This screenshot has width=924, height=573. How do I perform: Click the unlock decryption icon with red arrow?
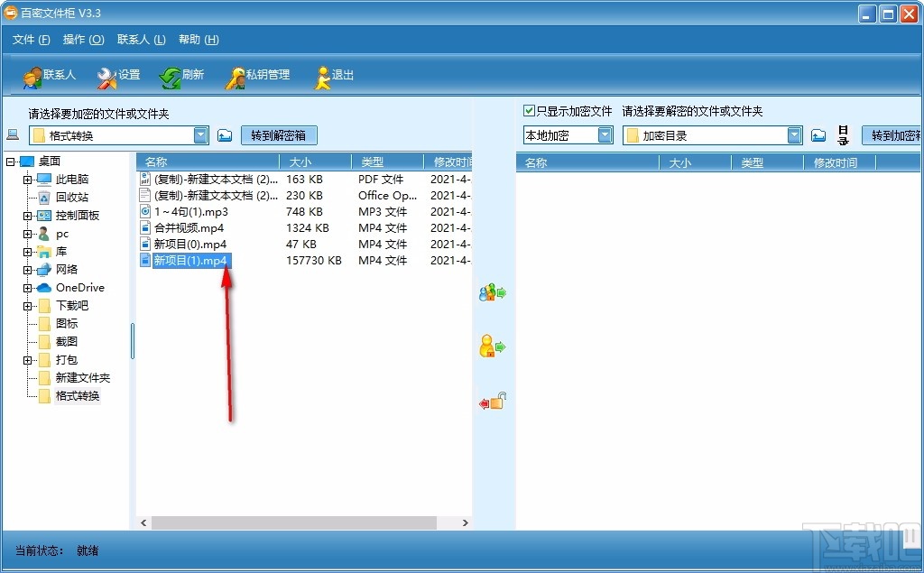(493, 401)
